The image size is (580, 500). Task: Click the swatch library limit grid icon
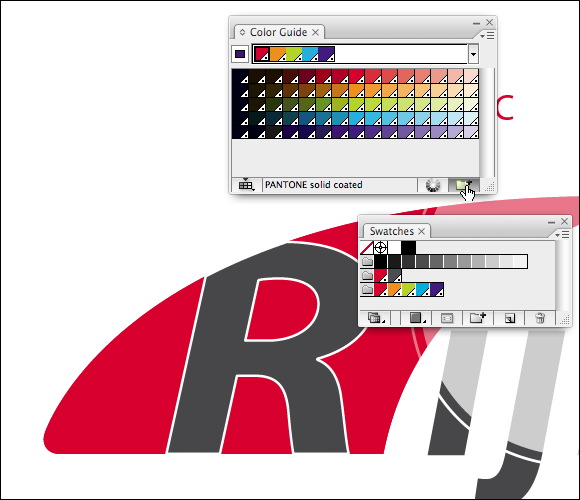point(246,185)
